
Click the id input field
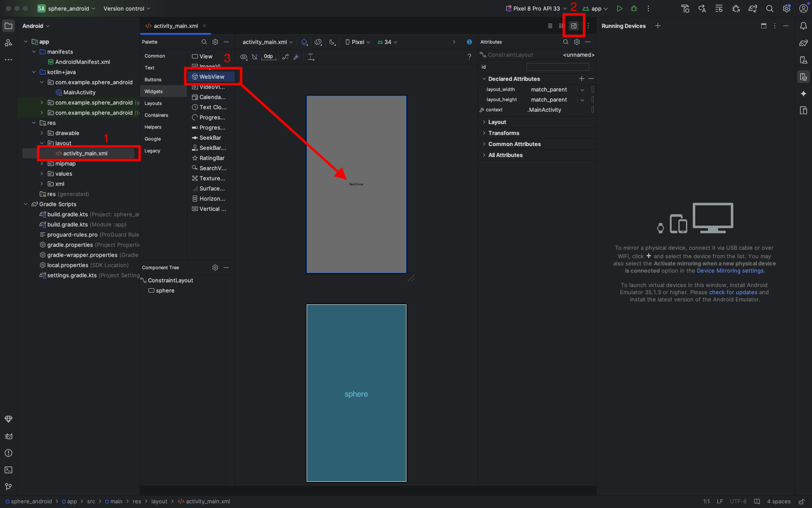tap(557, 67)
